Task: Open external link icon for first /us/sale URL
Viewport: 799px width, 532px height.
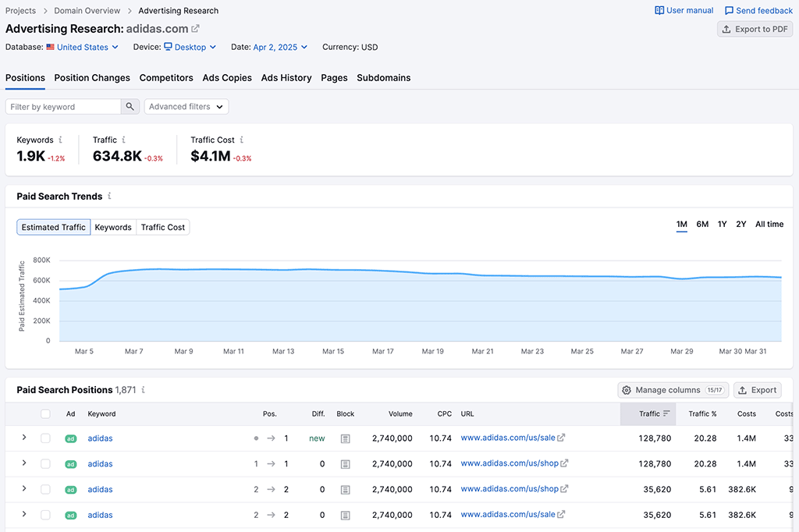Action: 561,438
